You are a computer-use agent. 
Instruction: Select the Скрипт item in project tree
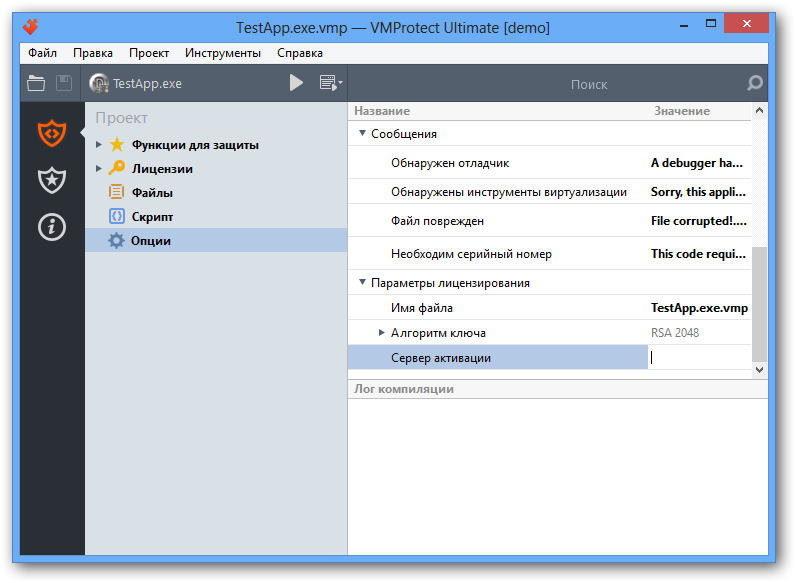(152, 217)
